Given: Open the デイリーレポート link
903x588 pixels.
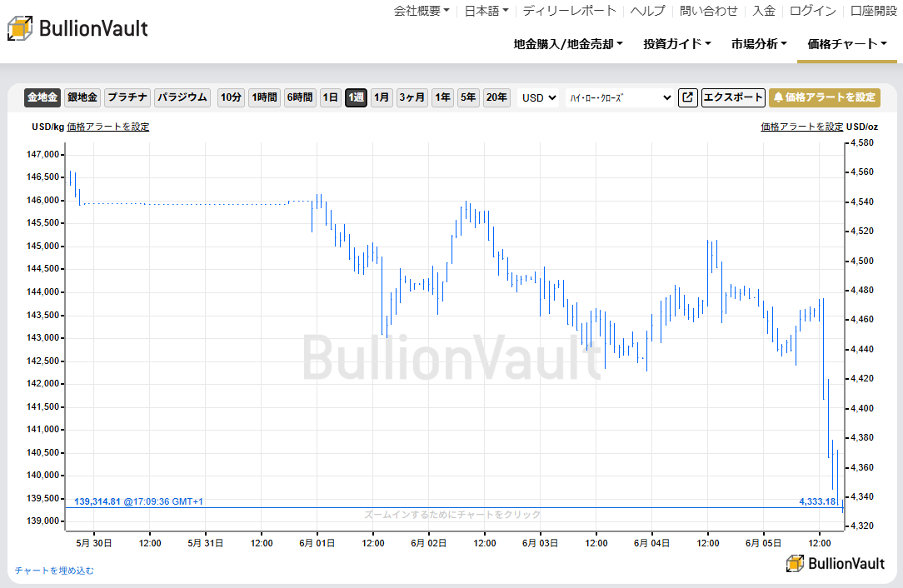Looking at the screenshot, I should (570, 11).
